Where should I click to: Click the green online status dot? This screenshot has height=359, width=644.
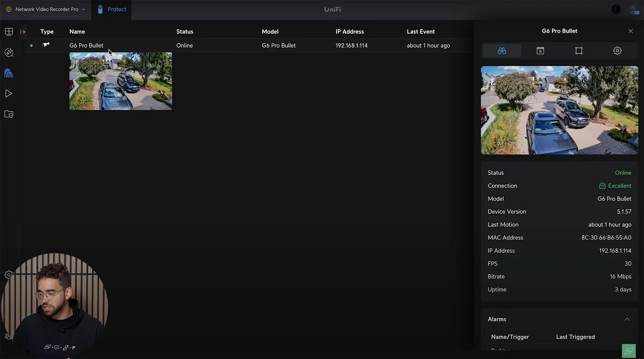click(32, 46)
